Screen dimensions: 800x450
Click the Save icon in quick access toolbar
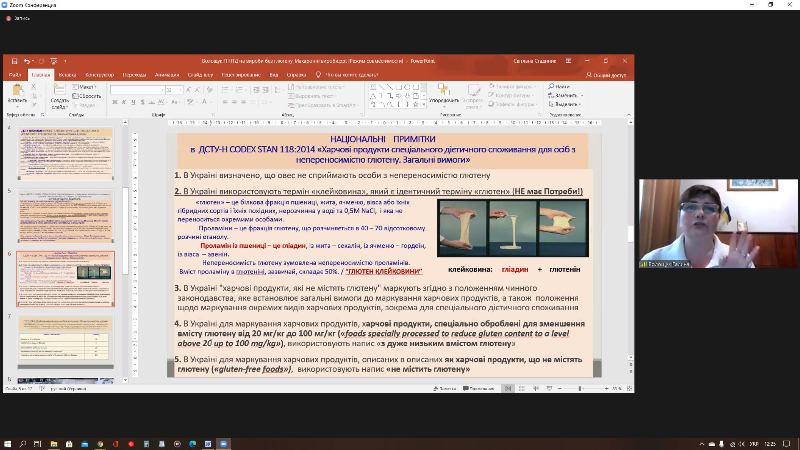tap(12, 62)
